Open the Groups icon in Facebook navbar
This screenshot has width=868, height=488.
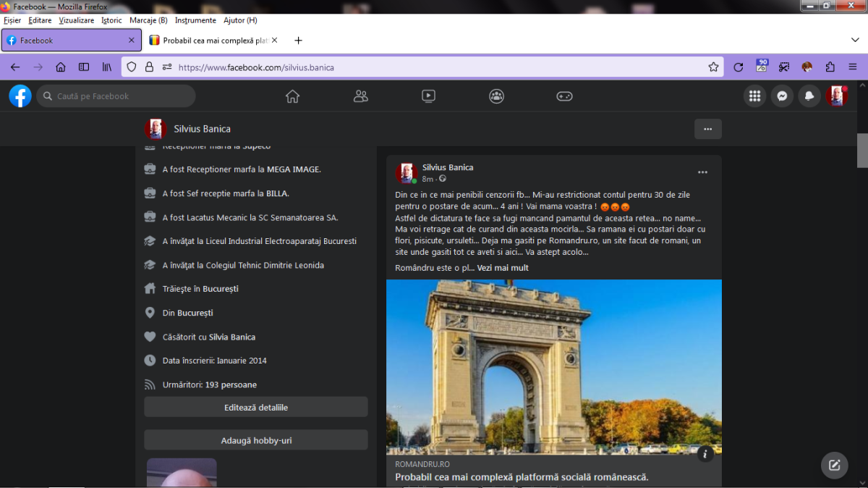pyautogui.click(x=496, y=96)
